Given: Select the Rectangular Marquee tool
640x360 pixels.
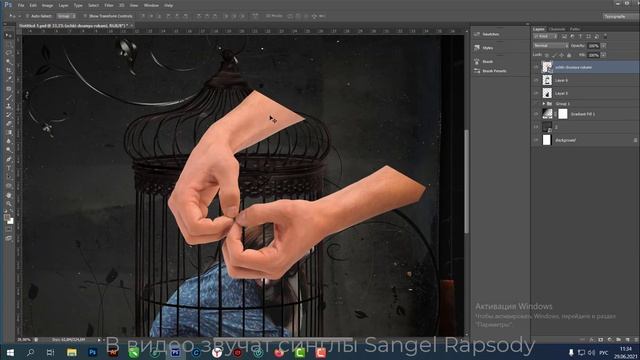Looking at the screenshot, I should (9, 44).
